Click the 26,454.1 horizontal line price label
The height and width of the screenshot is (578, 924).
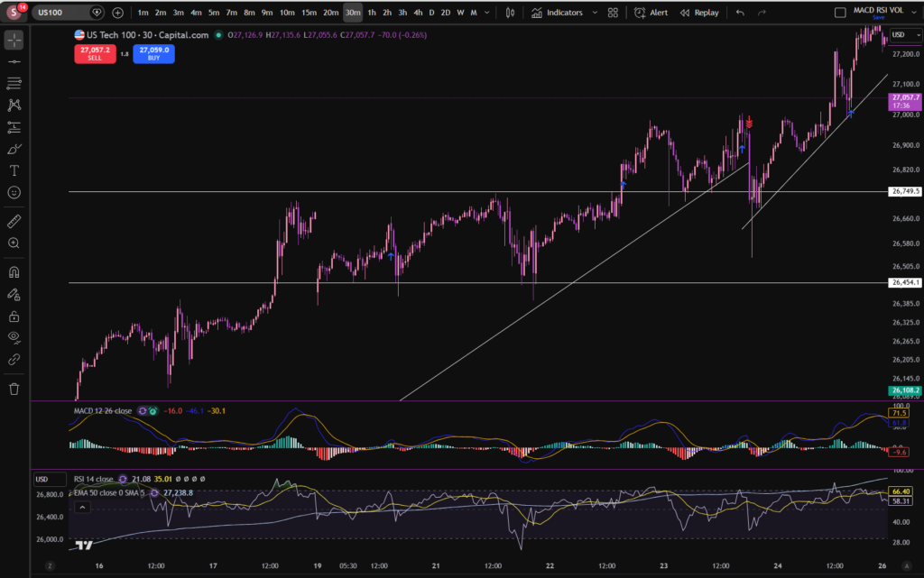904,282
